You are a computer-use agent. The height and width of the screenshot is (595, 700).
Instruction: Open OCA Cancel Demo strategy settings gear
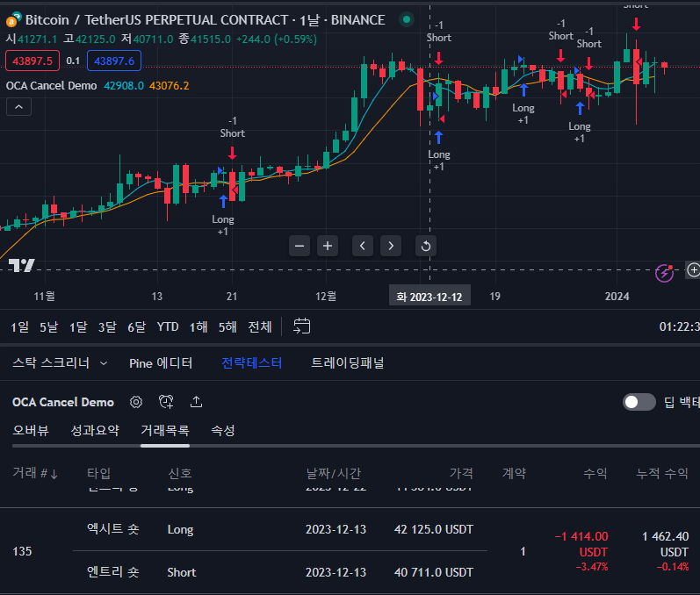136,402
